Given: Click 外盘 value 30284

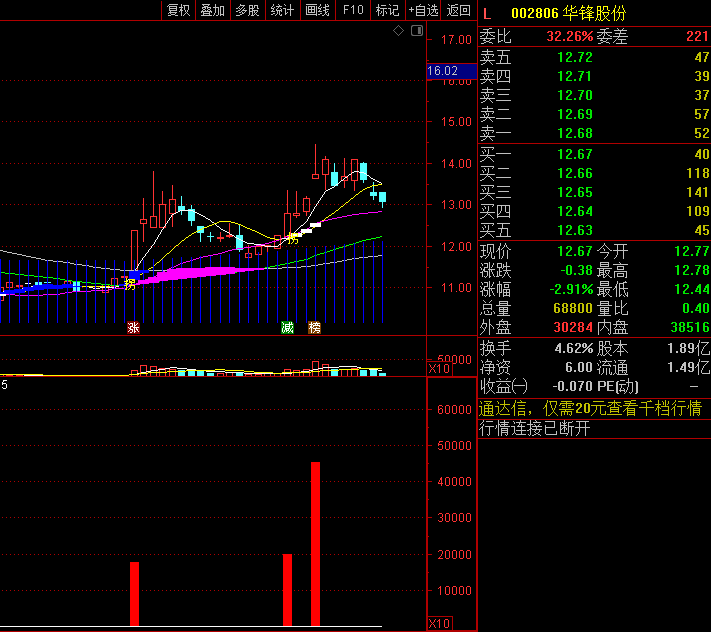Looking at the screenshot, I should (573, 328).
